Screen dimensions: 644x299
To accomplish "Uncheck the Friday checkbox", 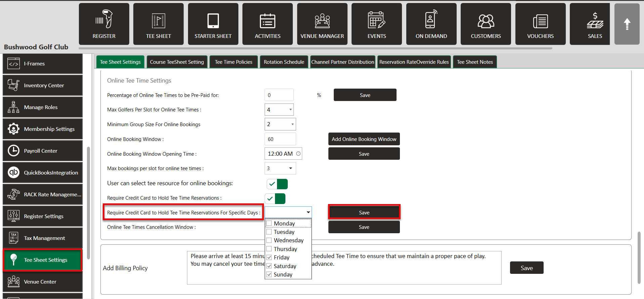I will point(269,257).
